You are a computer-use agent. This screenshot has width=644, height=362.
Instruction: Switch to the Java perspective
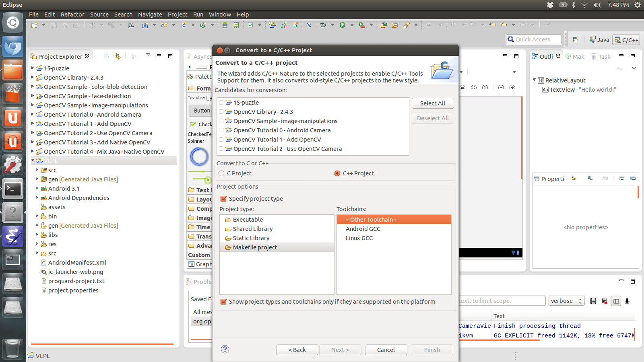[599, 39]
